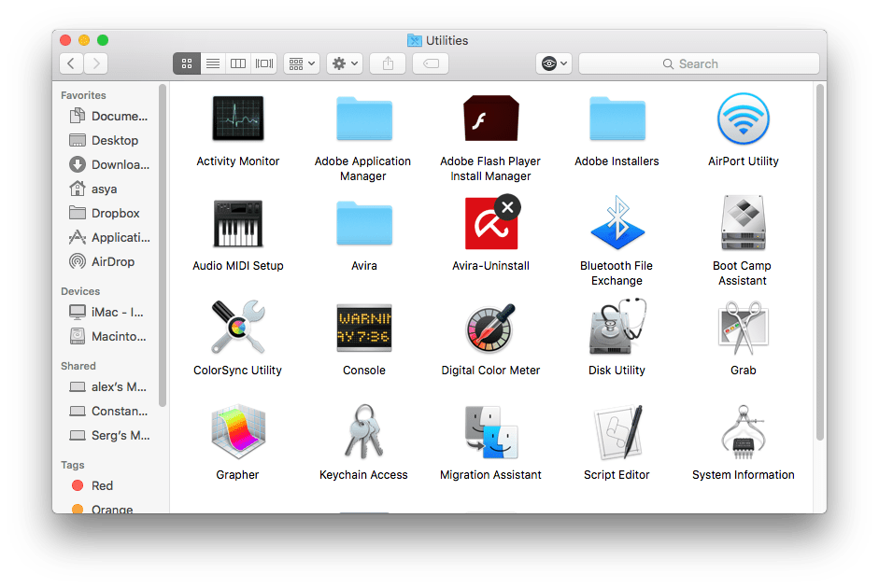Select alex's Mac shared computer
This screenshot has width=879, height=588.
(x=109, y=386)
